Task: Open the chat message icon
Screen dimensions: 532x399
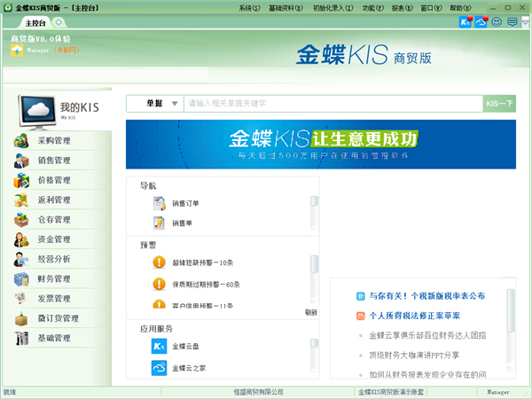Action: click(x=512, y=22)
